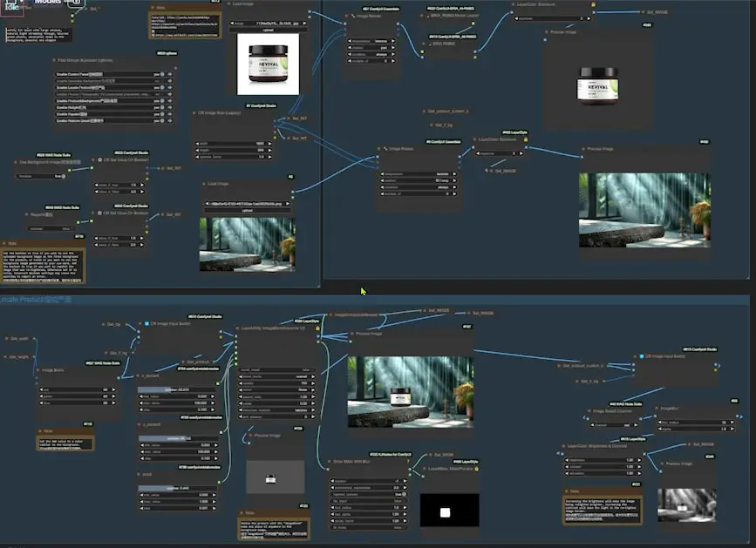Image resolution: width=756 pixels, height=548 pixels.
Task: Open channel dropdown in Image Select Channel
Action: click(x=615, y=425)
